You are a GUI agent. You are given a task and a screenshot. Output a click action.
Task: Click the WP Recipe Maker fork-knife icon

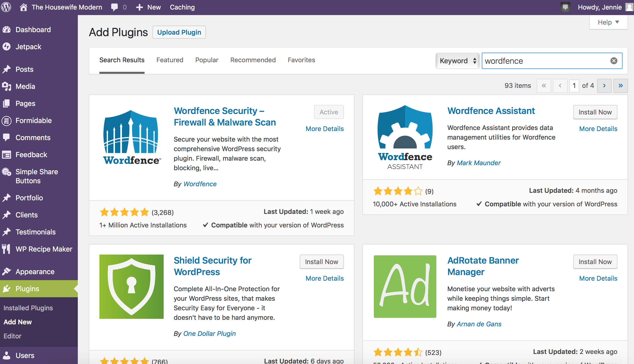pyautogui.click(x=7, y=249)
